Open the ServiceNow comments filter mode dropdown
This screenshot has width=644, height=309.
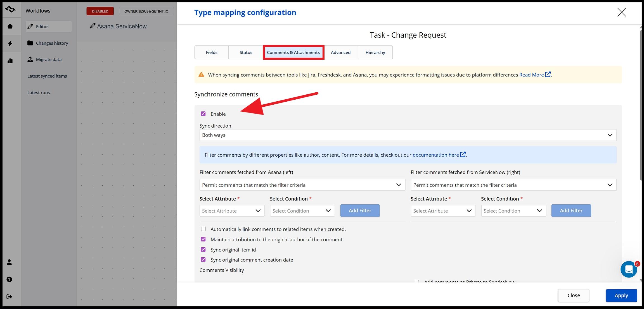click(x=513, y=185)
